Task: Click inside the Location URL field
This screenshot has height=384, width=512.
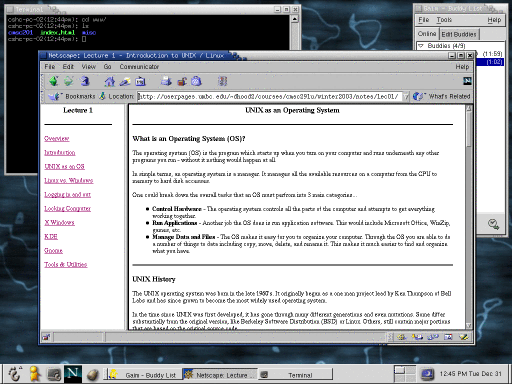Action: 269,97
